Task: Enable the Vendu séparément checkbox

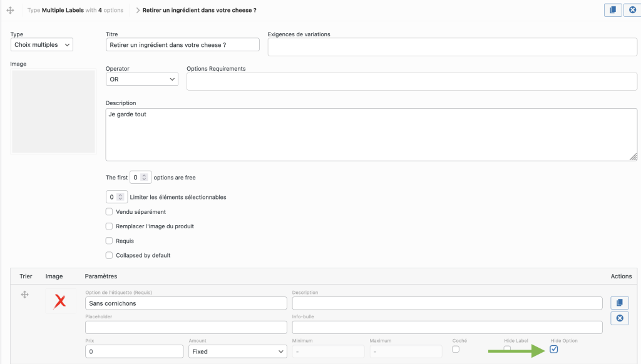Action: pos(110,212)
